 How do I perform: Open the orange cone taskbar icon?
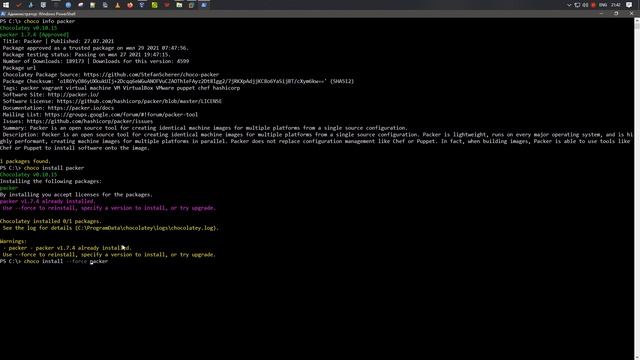coord(118,5)
